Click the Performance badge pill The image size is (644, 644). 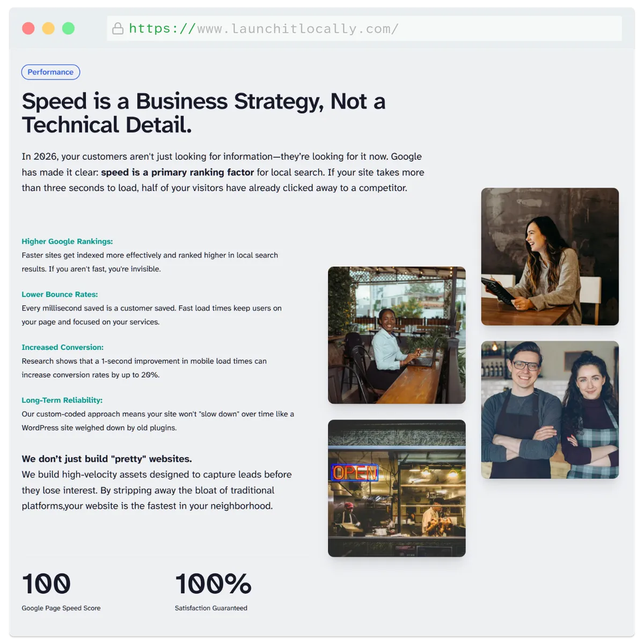[x=50, y=72]
